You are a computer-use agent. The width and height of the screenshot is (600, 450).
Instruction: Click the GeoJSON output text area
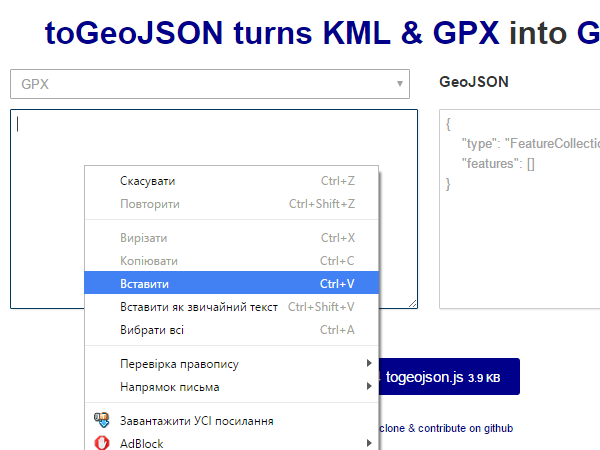point(520,209)
